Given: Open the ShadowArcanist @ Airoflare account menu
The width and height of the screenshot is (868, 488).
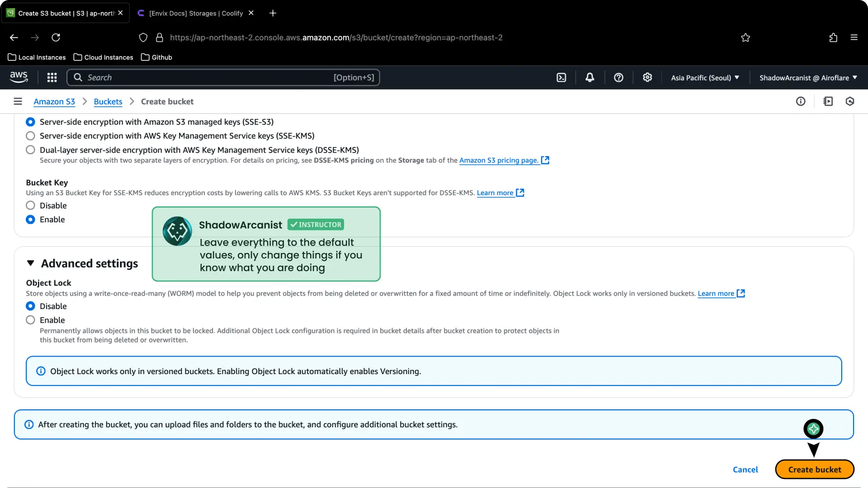Looking at the screenshot, I should [808, 77].
